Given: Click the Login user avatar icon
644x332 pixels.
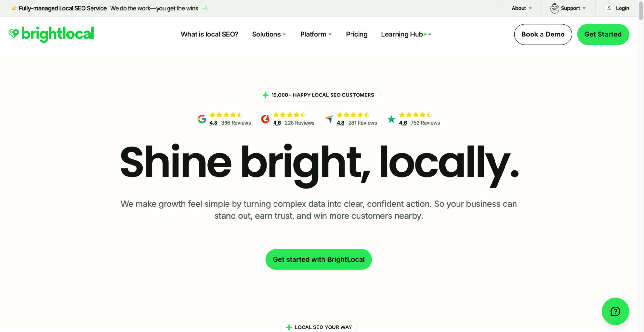Looking at the screenshot, I should 609,8.
